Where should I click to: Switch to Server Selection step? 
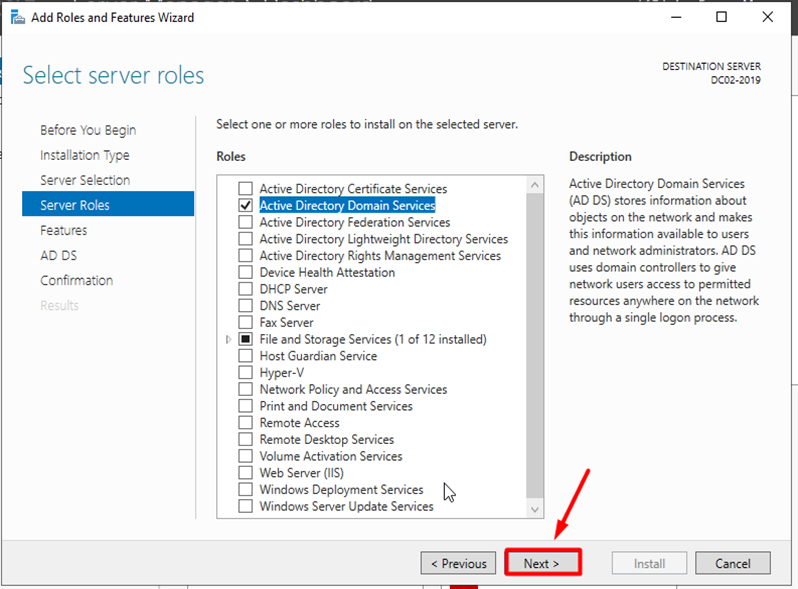point(85,180)
